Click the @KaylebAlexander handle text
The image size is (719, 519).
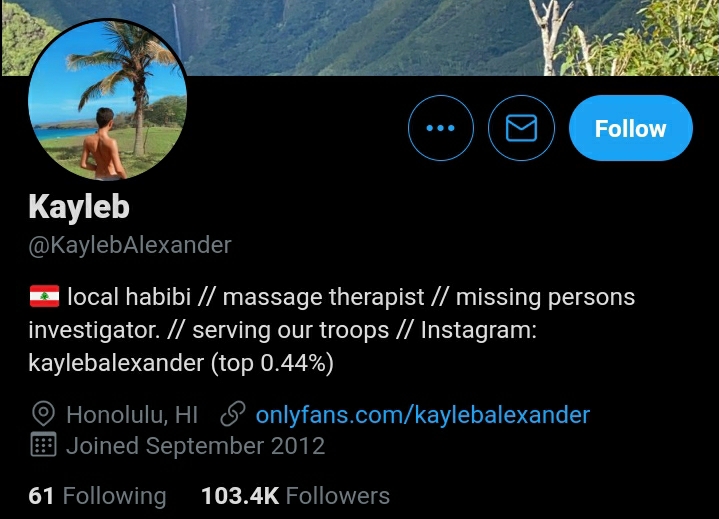coord(130,245)
